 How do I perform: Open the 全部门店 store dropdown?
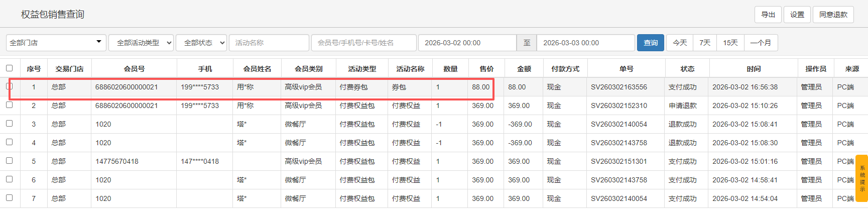point(56,43)
